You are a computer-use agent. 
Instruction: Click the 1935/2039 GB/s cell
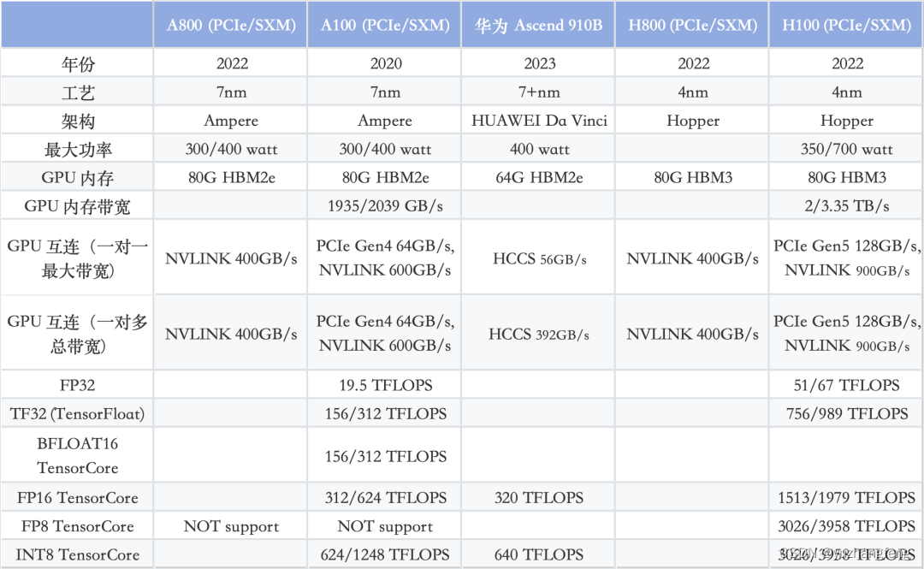coord(385,206)
